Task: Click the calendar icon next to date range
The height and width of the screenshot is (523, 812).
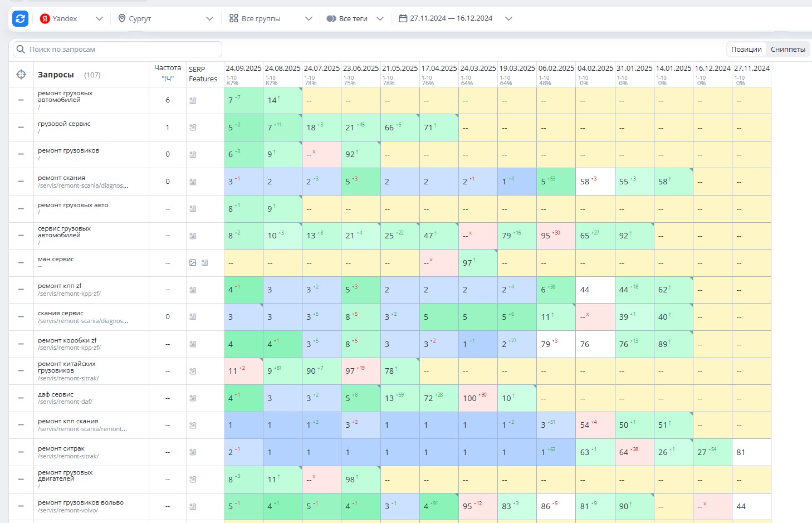Action: pos(403,18)
